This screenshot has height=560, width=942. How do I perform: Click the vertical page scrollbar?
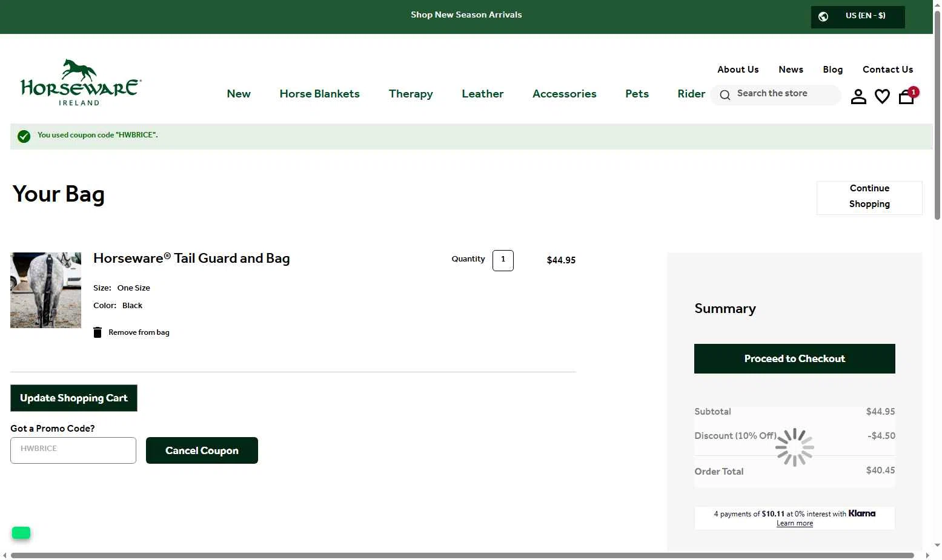937,115
